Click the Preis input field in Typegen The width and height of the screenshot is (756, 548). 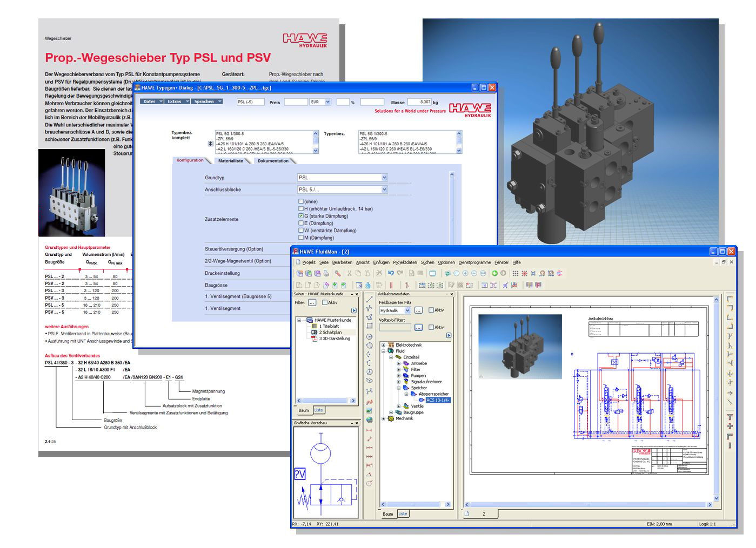click(296, 102)
